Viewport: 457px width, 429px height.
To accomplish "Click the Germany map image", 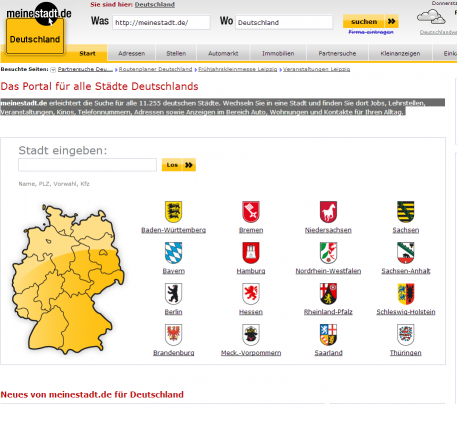I will [x=68, y=279].
